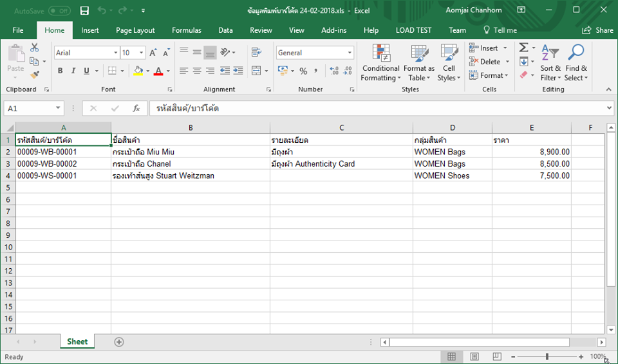The image size is (618, 364).
Task: Expand the Name Box dropdown arrow
Action: [58, 108]
